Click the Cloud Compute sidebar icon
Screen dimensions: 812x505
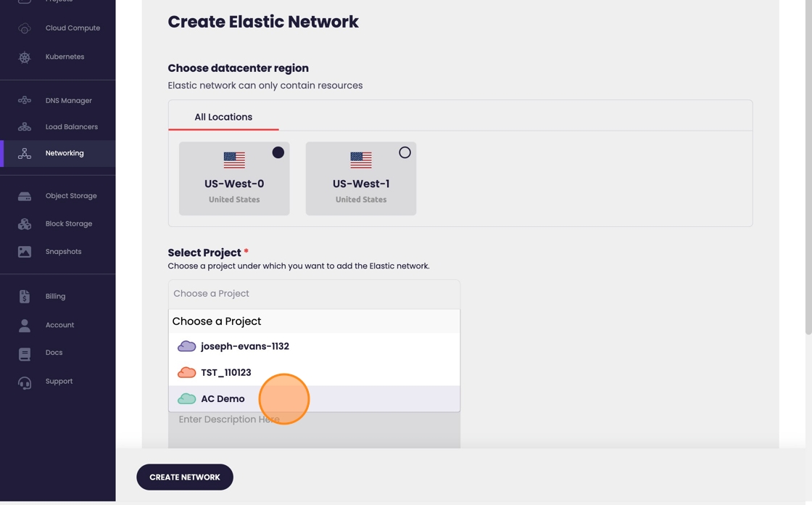[25, 28]
